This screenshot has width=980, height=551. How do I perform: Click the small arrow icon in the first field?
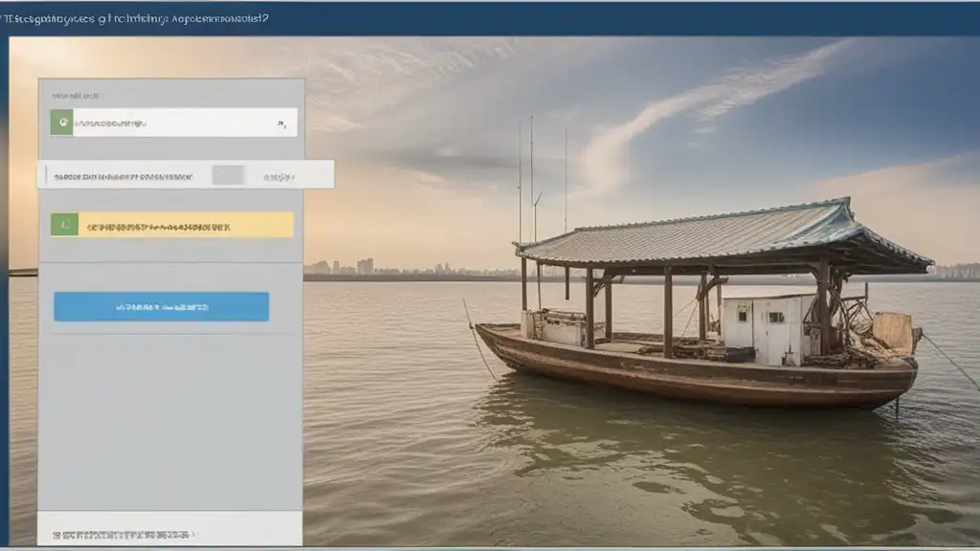pos(281,123)
